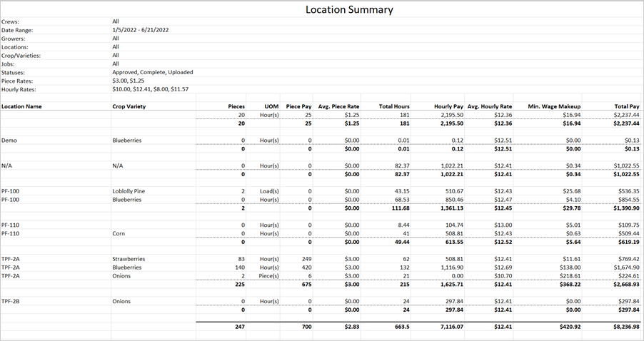Select the 111.68 subtotal hours cell
Viewport: 644px width, 341px height.
[401, 208]
